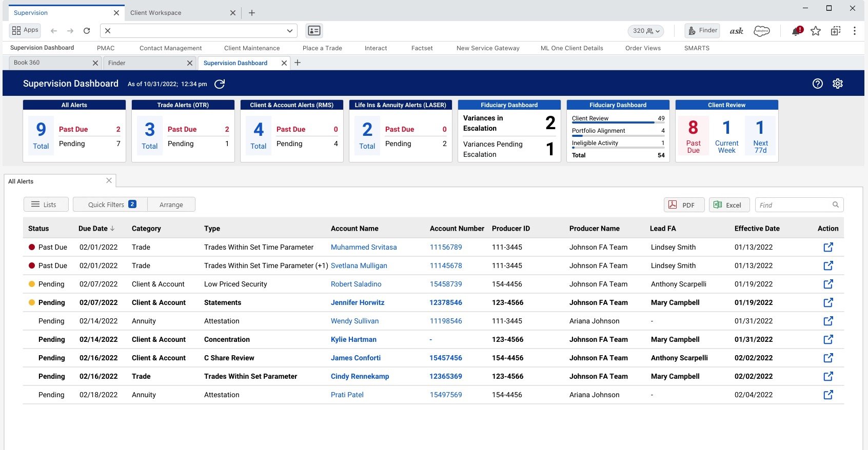Open notifications bell with alert badge
Viewport: 868px width, 450px height.
[x=797, y=31]
